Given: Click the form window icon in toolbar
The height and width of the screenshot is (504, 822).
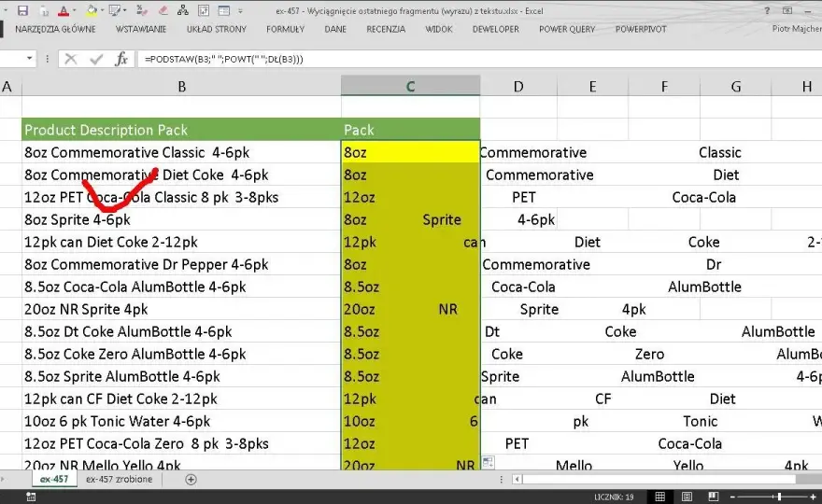Looking at the screenshot, I should (x=224, y=10).
